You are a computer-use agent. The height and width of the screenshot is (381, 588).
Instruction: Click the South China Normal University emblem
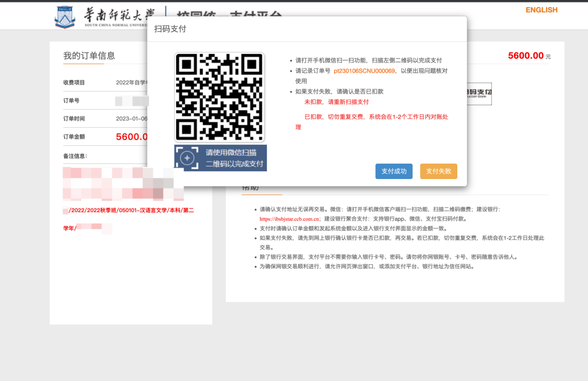tap(65, 17)
